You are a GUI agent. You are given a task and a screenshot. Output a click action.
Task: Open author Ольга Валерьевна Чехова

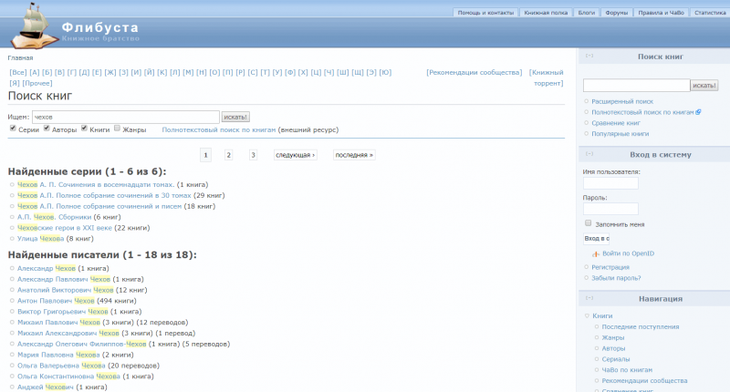(61, 365)
